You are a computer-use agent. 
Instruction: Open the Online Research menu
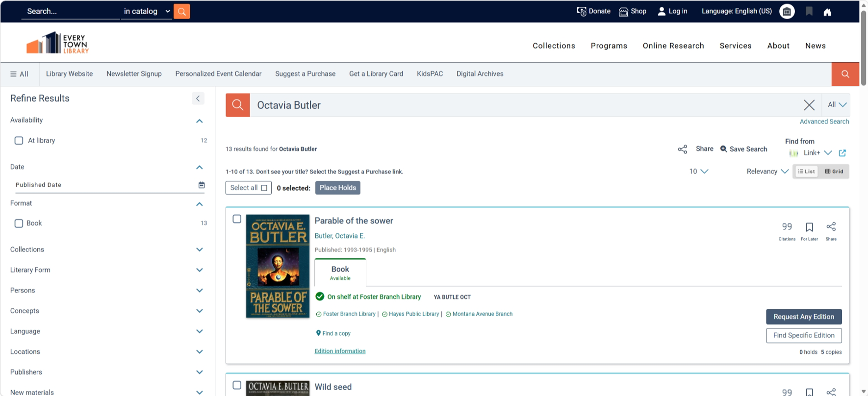coord(673,46)
